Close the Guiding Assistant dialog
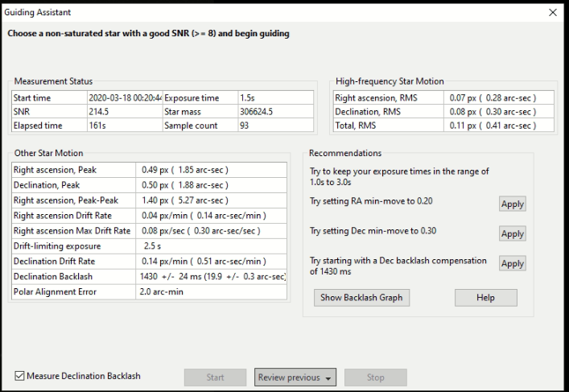 tap(552, 13)
